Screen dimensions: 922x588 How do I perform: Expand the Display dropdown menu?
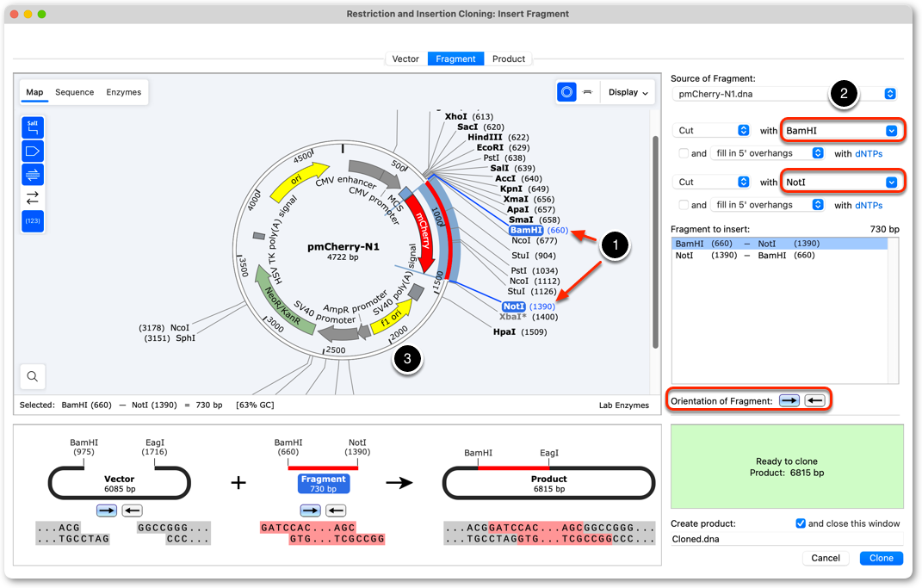tap(628, 92)
